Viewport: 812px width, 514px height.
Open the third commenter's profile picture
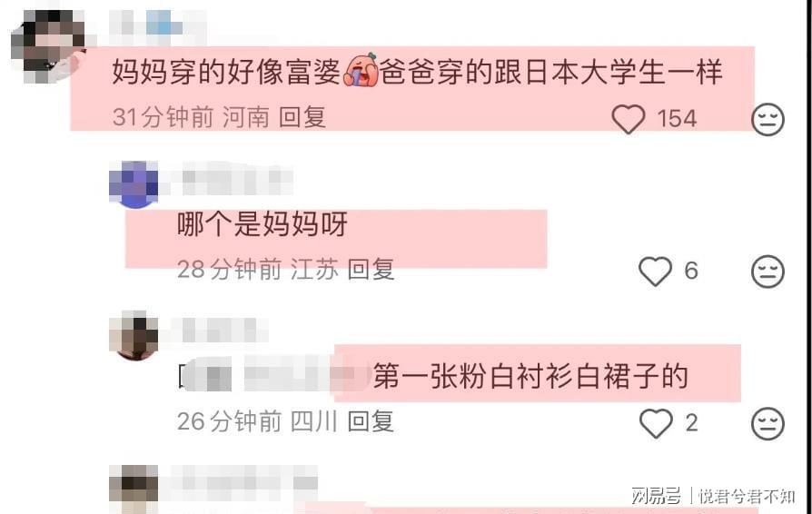tap(134, 335)
